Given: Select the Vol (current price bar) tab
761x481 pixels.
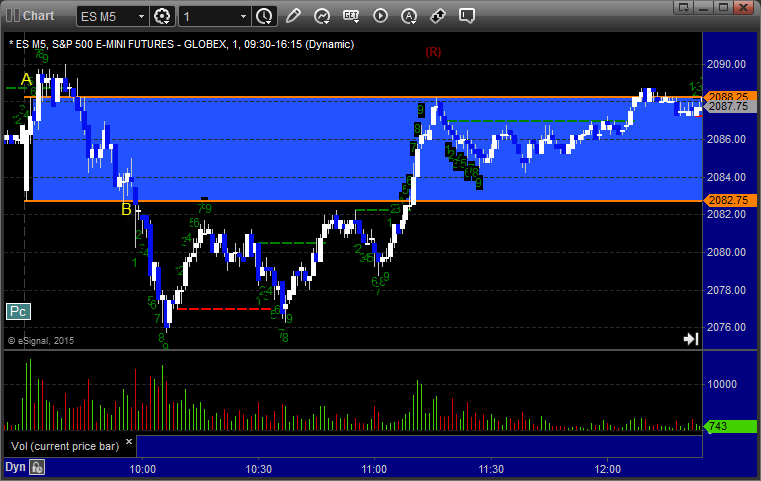Looking at the screenshot, I should click(65, 446).
